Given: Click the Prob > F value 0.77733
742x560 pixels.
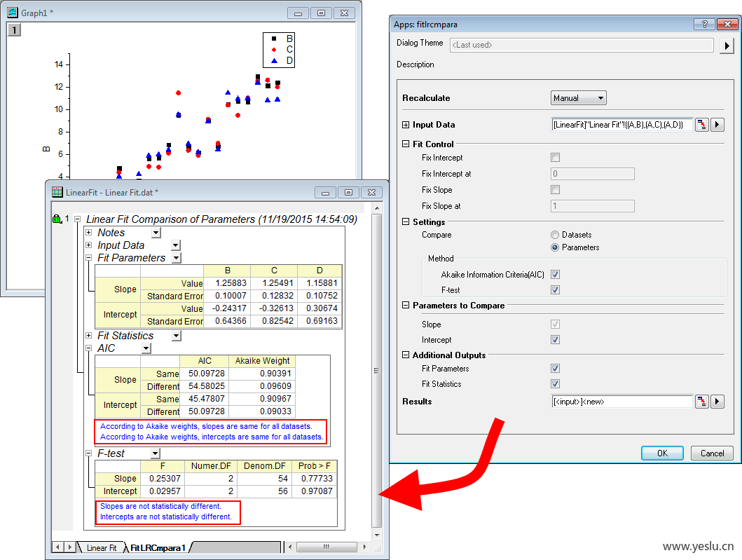Looking at the screenshot, I should [315, 479].
